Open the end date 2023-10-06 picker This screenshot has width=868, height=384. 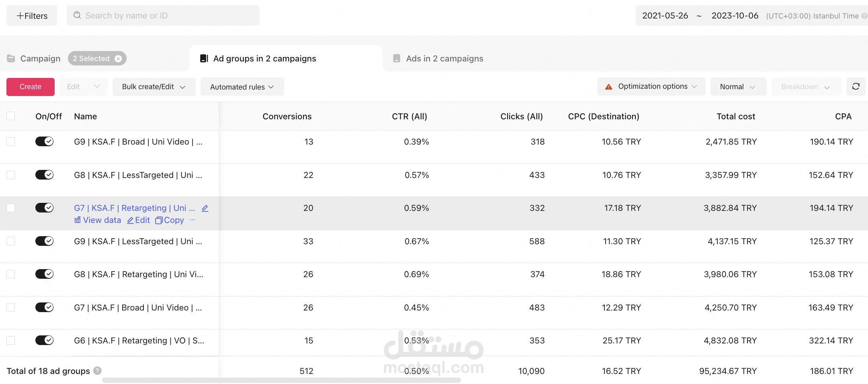click(735, 16)
